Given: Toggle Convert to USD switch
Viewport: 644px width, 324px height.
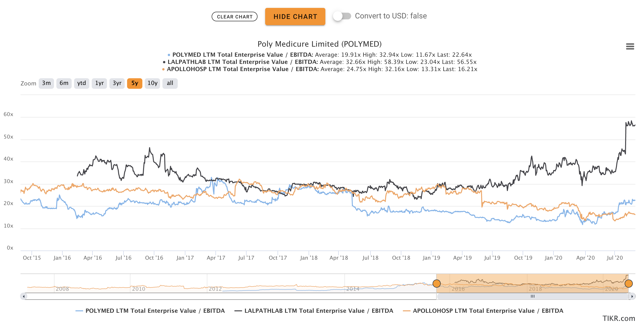Looking at the screenshot, I should [x=342, y=16].
